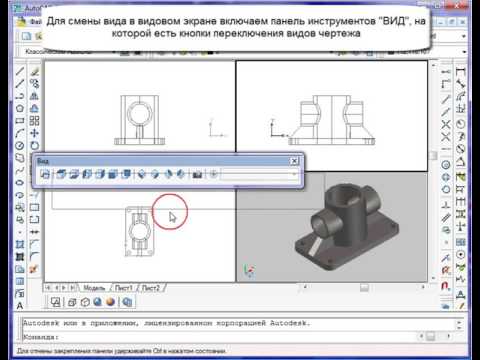Select the Offset tool

coord(34,108)
